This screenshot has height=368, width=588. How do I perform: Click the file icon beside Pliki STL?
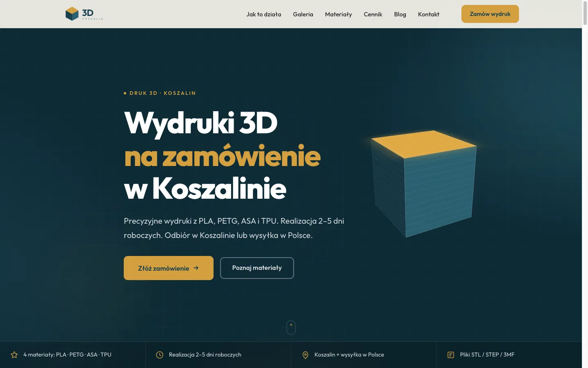[x=451, y=355]
